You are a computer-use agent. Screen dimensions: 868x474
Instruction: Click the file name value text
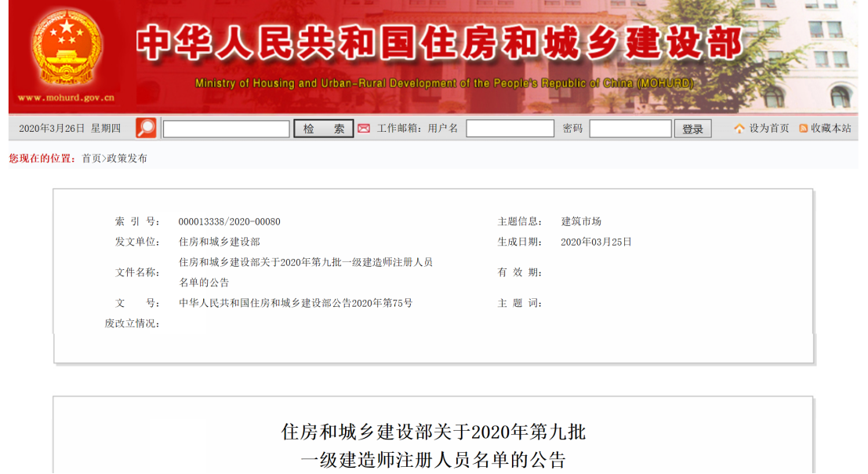click(x=306, y=272)
